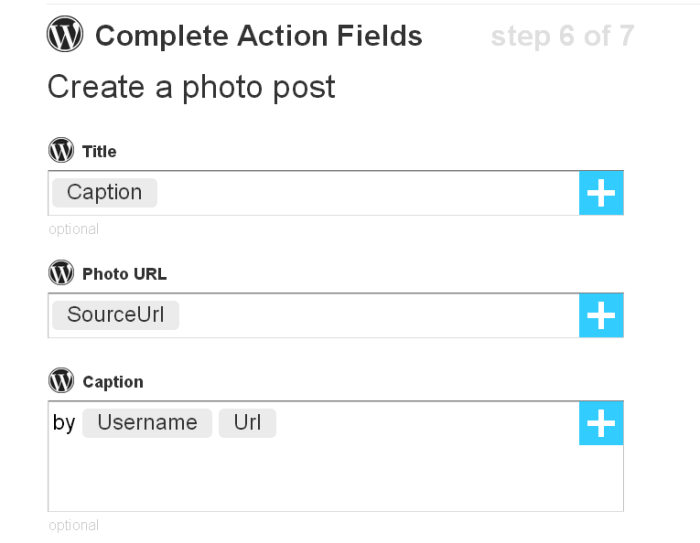Click the 'Create a photo post' subtitle

191,87
